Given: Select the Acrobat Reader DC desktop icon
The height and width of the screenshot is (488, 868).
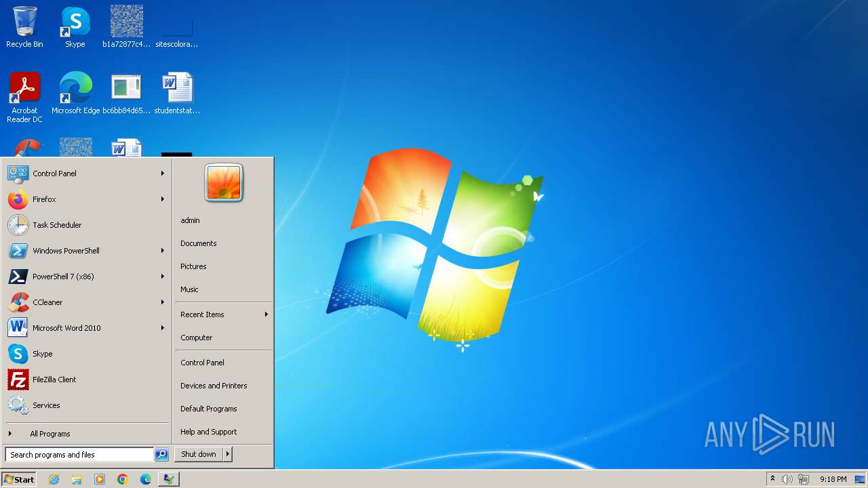Looking at the screenshot, I should click(24, 98).
